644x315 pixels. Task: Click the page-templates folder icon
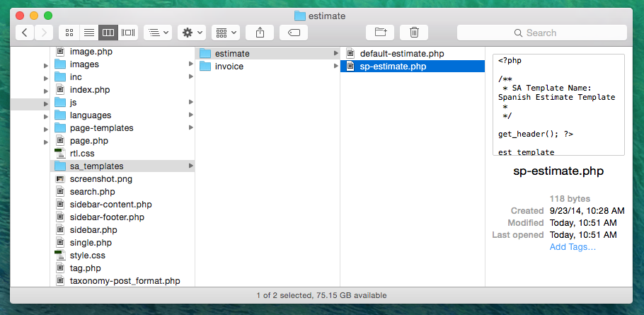[x=60, y=127]
